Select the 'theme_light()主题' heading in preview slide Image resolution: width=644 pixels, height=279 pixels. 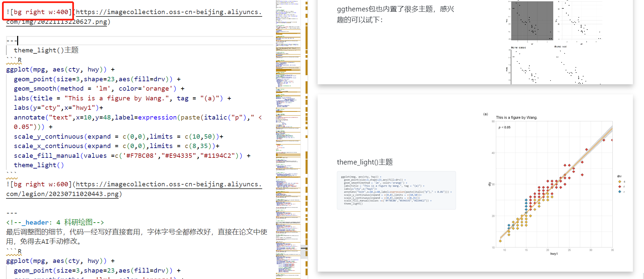(x=365, y=162)
